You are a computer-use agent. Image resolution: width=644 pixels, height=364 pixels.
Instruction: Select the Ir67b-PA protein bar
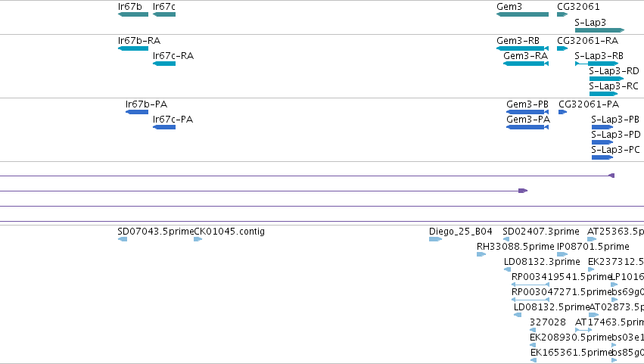click(137, 112)
